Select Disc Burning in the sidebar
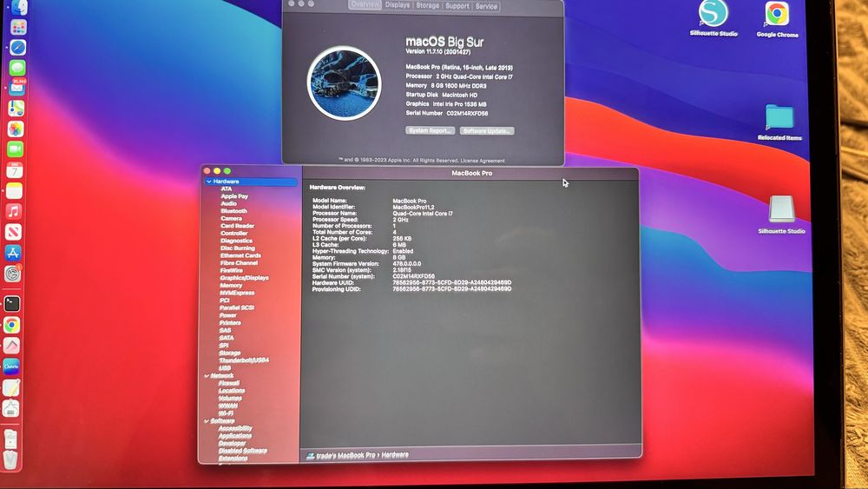The image size is (868, 489). [238, 248]
